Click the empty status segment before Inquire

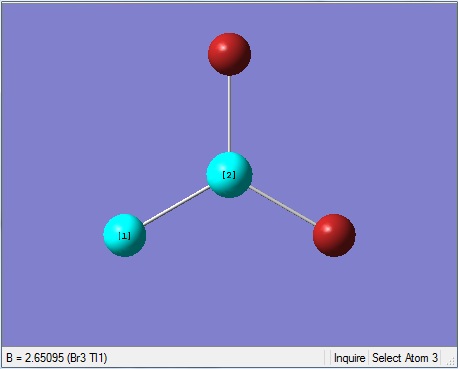point(327,358)
